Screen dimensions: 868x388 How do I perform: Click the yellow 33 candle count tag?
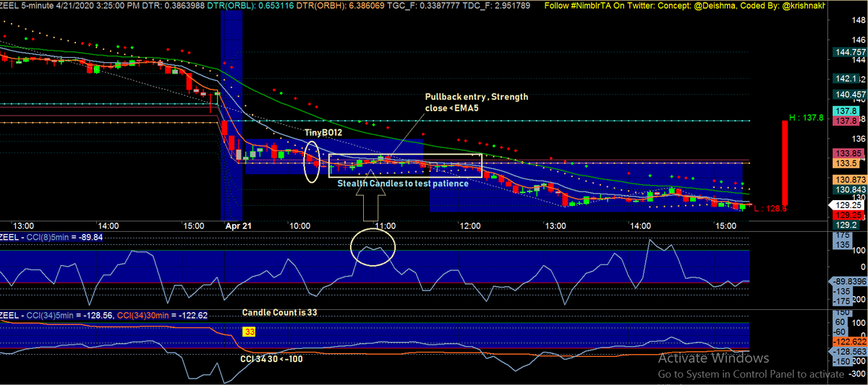pyautogui.click(x=249, y=332)
